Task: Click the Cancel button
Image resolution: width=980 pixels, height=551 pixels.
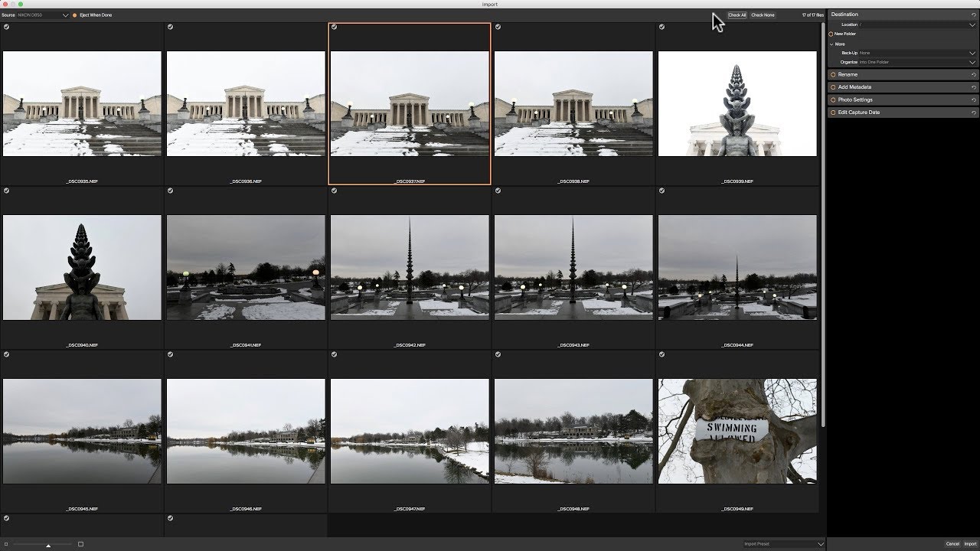Action: (952, 544)
